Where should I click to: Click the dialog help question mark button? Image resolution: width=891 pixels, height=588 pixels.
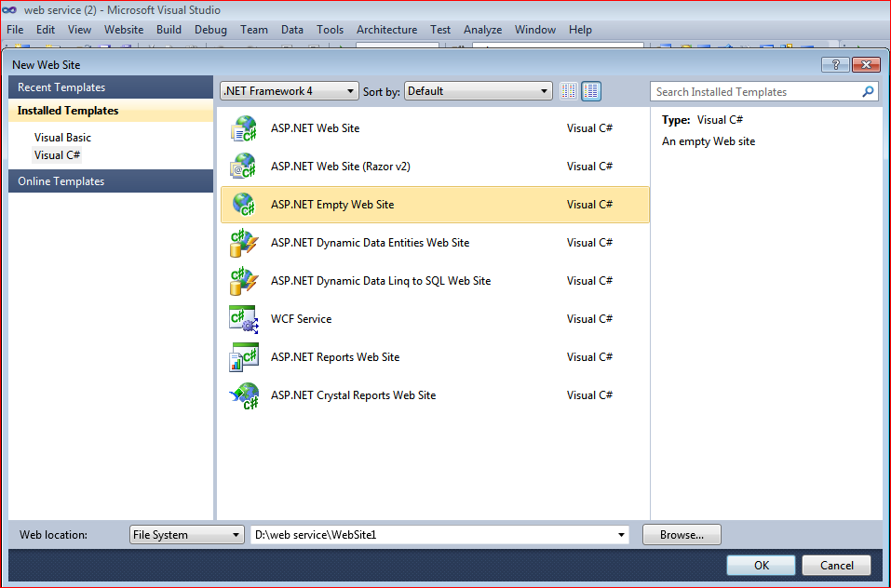835,65
